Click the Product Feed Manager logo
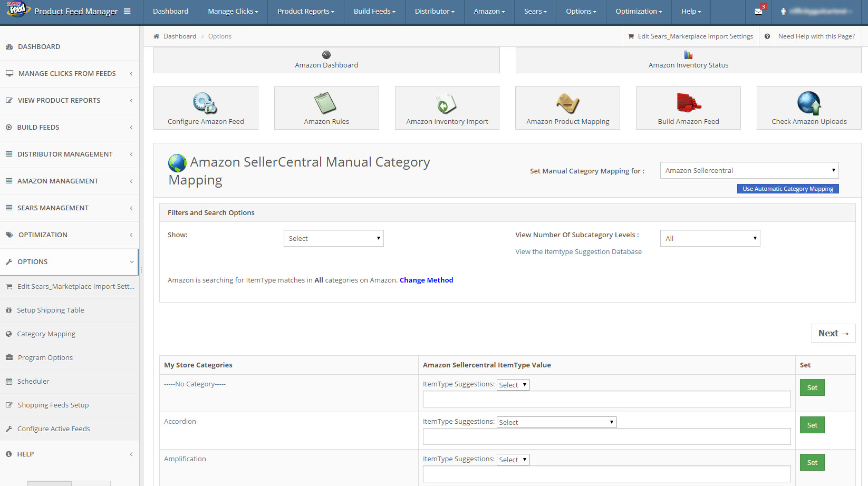The height and width of the screenshot is (486, 868). coord(18,9)
